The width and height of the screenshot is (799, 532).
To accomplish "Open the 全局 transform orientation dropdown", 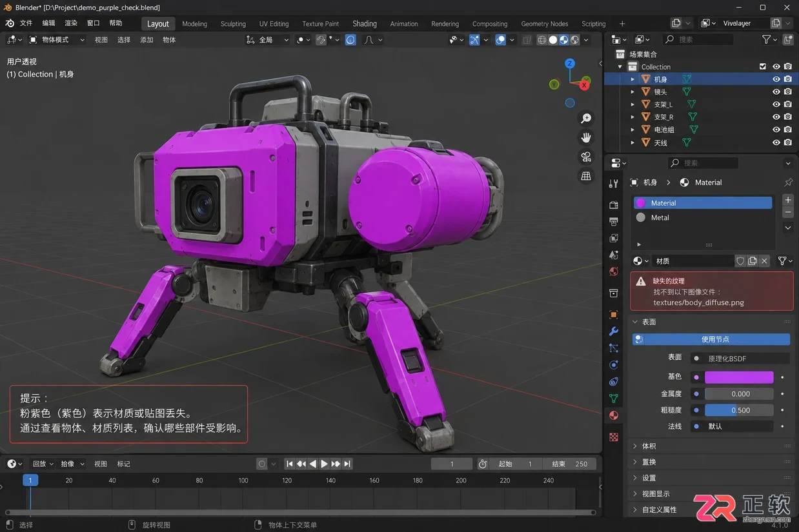I will [267, 40].
